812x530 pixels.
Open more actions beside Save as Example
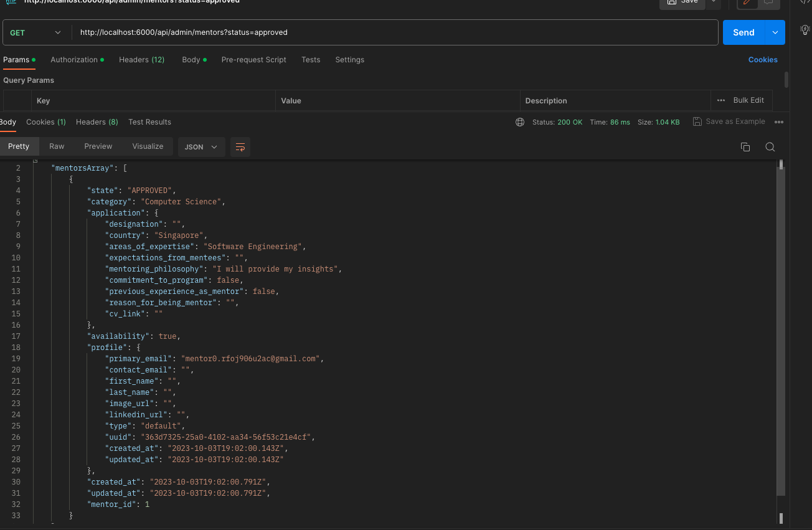[779, 121]
